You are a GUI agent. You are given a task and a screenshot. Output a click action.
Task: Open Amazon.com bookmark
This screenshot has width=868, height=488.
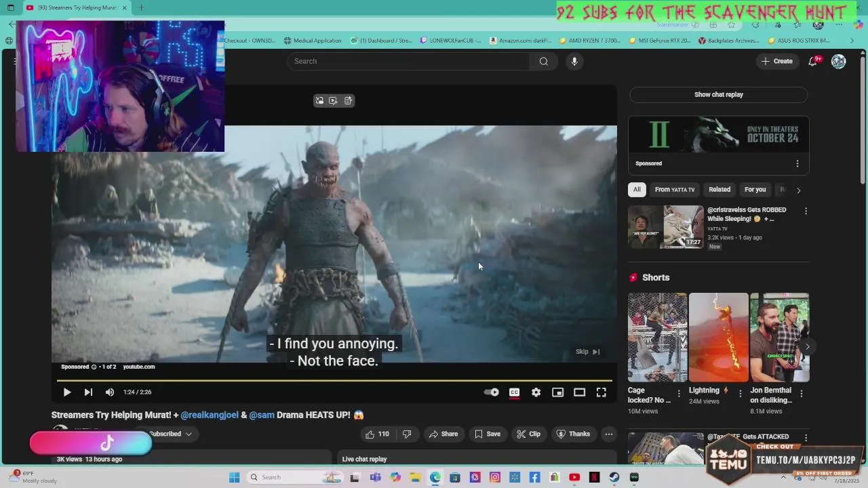point(520,41)
